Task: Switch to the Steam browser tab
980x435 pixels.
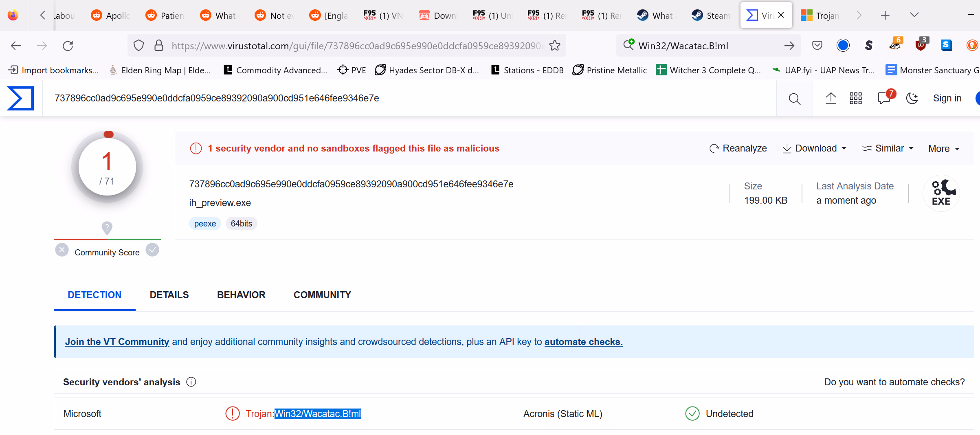Action: [711, 15]
